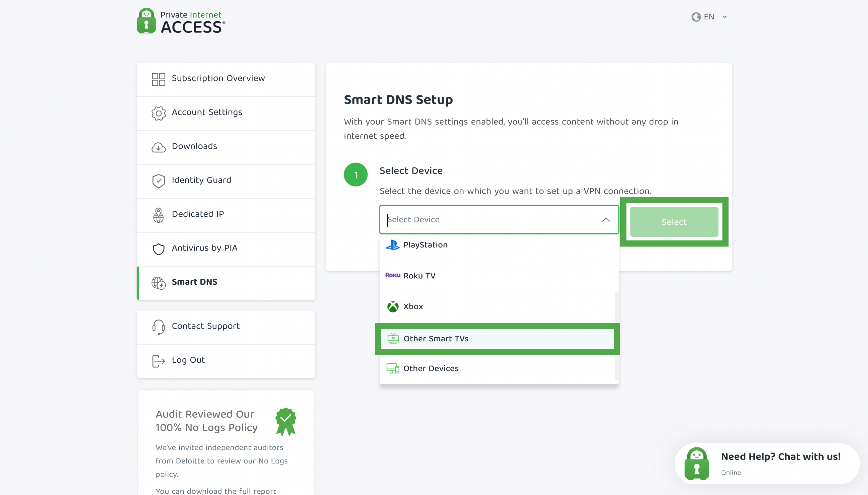Click the Smart DNS Setup heading
868x495 pixels.
(398, 100)
